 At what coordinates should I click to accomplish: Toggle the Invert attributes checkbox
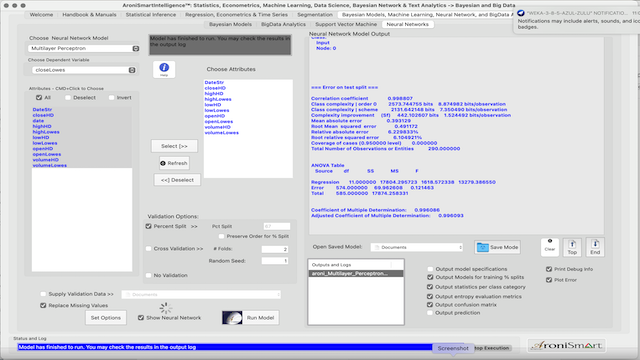coord(111,98)
